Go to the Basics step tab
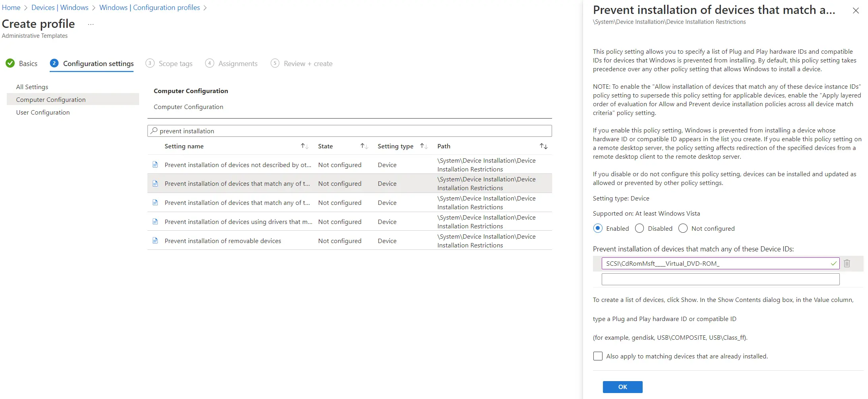Viewport: 868px width, 399px height. 22,64
